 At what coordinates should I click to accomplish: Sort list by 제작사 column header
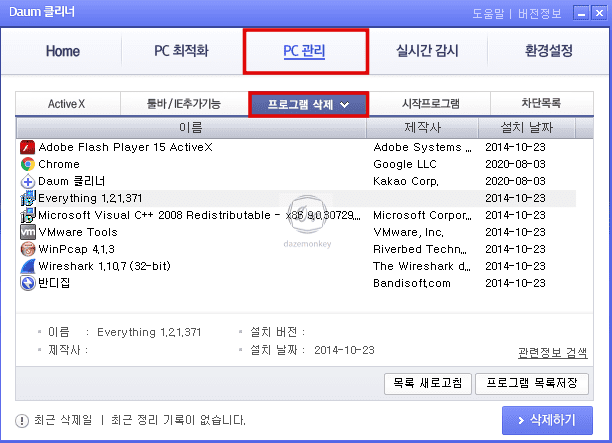click(422, 128)
